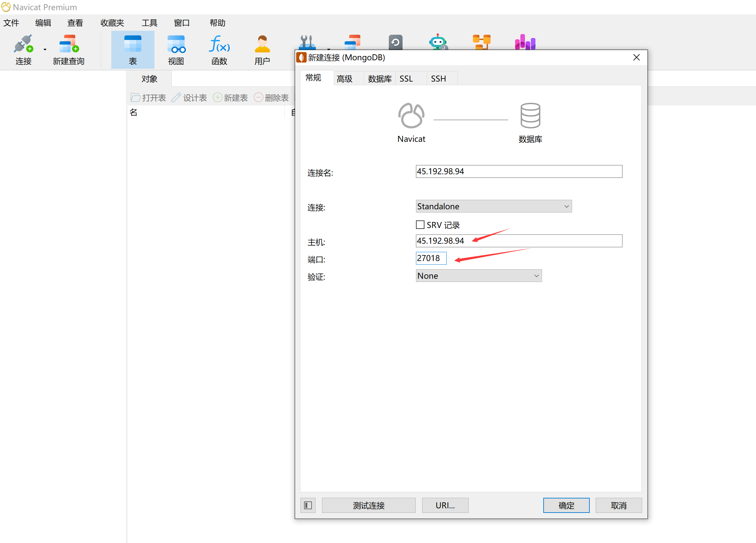
Task: Focus the 连接名 input field
Action: click(519, 171)
